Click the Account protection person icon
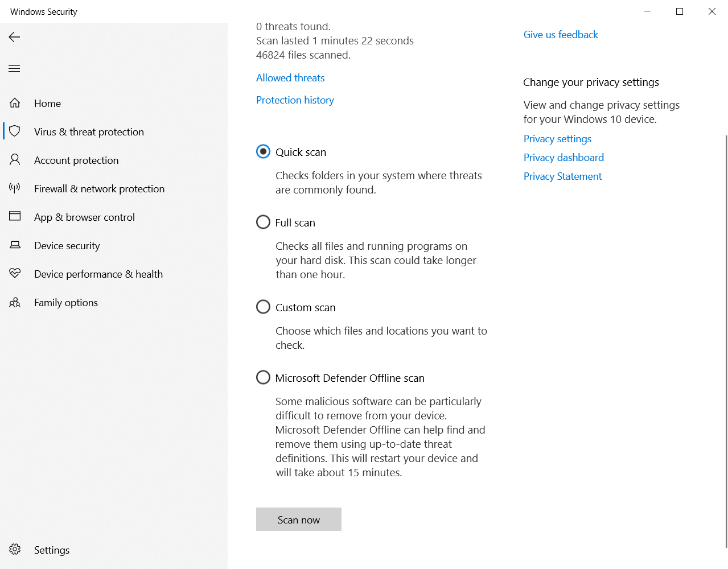728x569 pixels. pyautogui.click(x=15, y=160)
